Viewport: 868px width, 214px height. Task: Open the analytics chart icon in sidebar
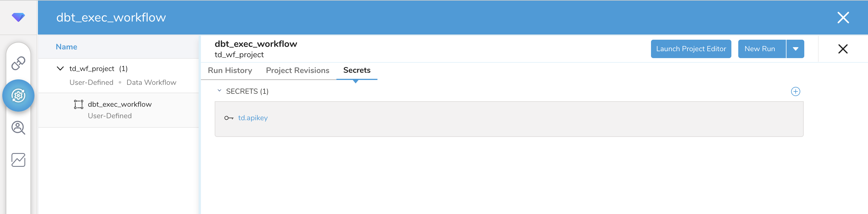pyautogui.click(x=18, y=160)
